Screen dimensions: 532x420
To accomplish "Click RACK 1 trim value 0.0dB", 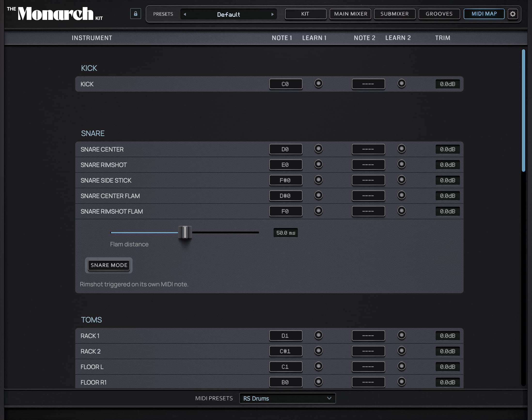I will [447, 335].
